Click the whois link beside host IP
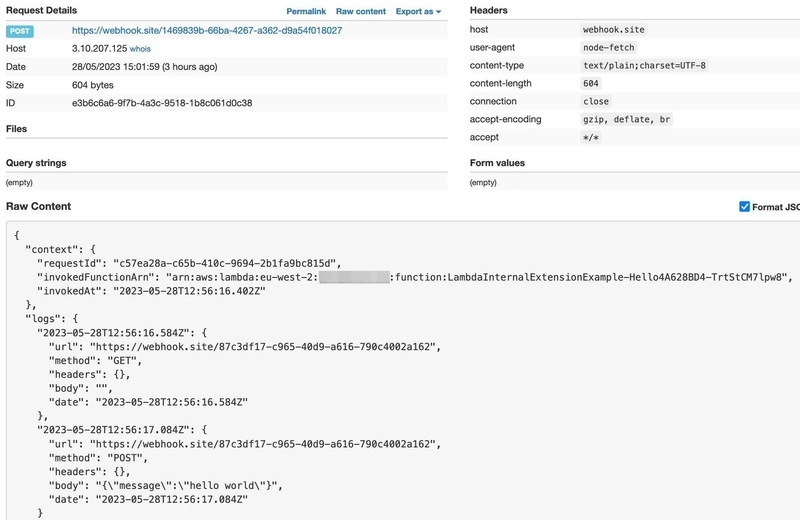The height and width of the screenshot is (520, 800). (x=140, y=49)
